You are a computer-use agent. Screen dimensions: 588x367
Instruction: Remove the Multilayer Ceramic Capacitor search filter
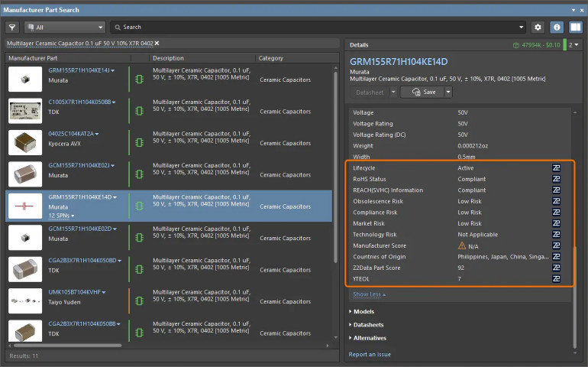point(157,43)
